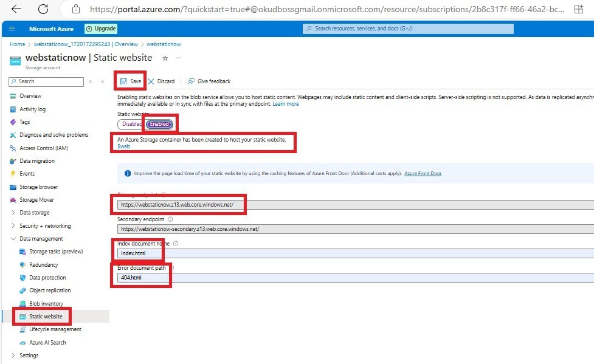Open the Azure hamburger portal menu
594x364 pixels.
[x=12, y=29]
